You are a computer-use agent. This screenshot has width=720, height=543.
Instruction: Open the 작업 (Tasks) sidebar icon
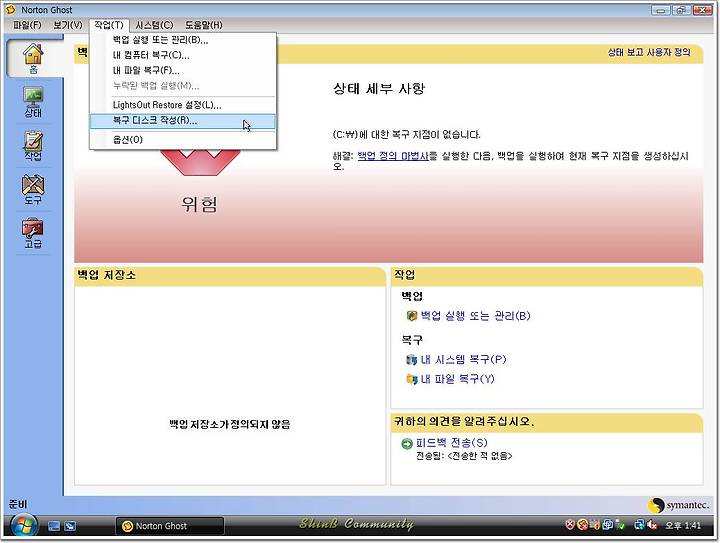click(x=33, y=146)
